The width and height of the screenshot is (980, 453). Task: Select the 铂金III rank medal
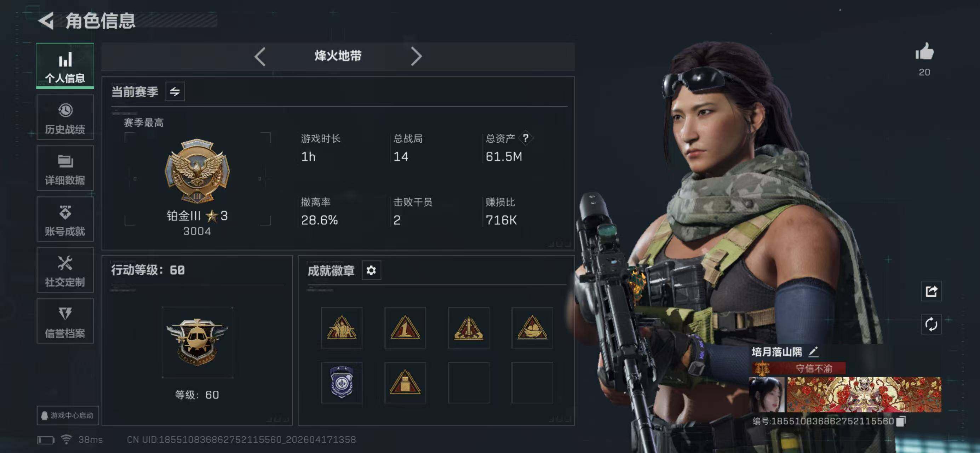(197, 171)
